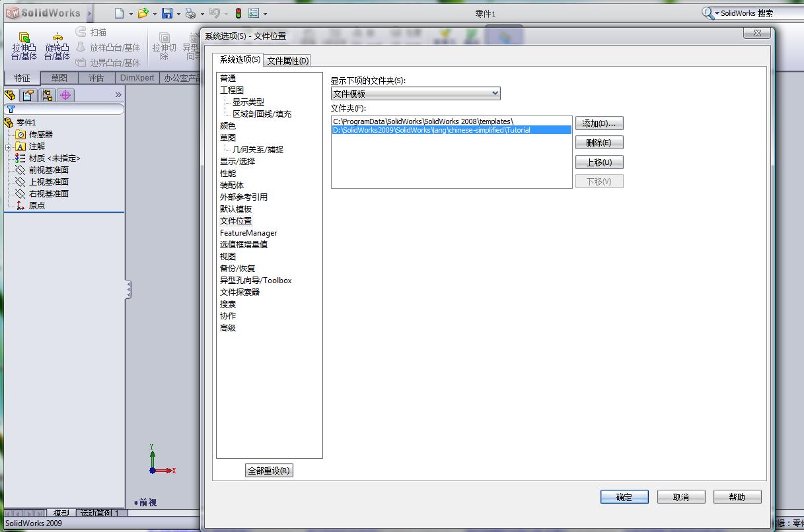The width and height of the screenshot is (804, 532).
Task: Click the 删除(E) button
Action: [599, 143]
